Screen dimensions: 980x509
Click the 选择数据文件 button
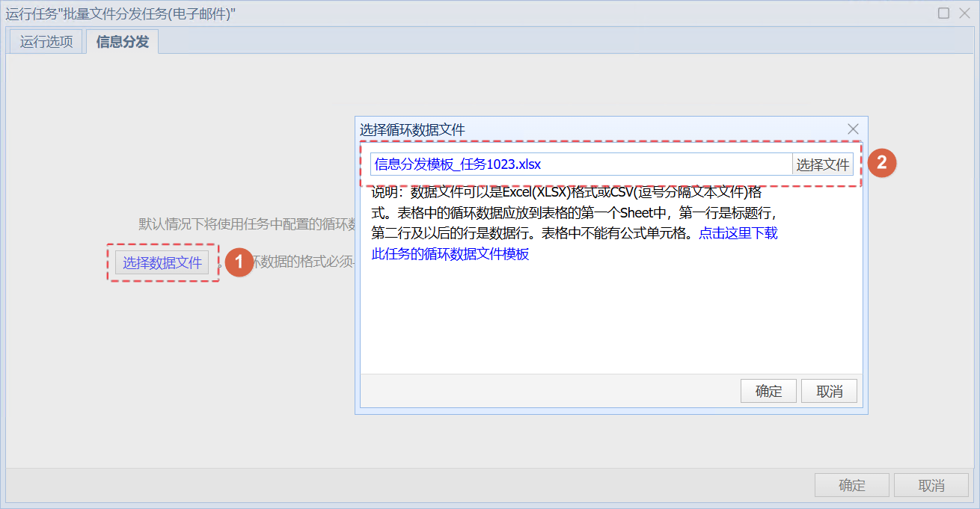click(x=162, y=263)
